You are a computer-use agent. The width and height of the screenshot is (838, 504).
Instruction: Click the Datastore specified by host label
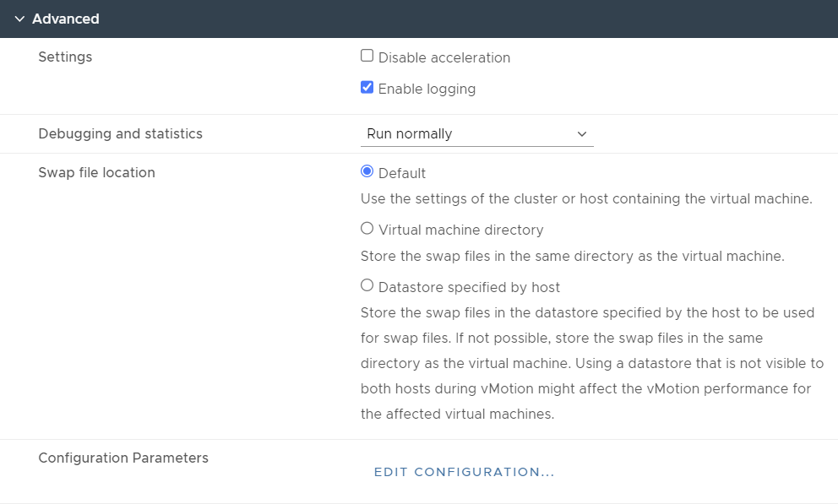pyautogui.click(x=469, y=287)
